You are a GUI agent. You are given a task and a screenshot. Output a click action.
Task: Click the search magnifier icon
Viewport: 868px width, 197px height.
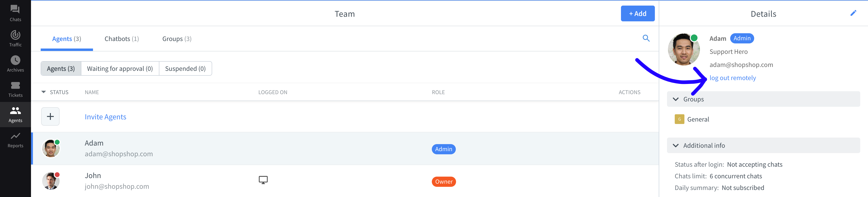(x=646, y=39)
